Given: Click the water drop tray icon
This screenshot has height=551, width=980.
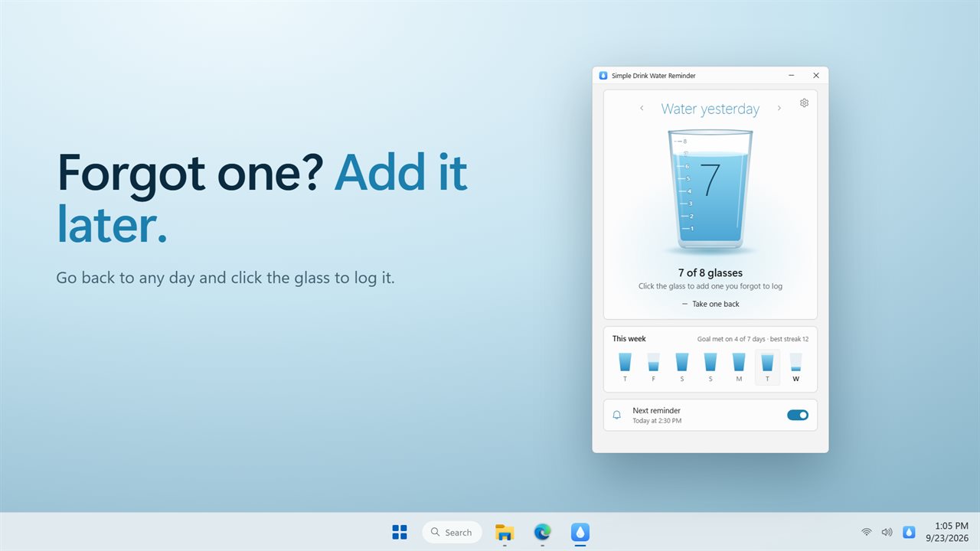Looking at the screenshot, I should [909, 532].
